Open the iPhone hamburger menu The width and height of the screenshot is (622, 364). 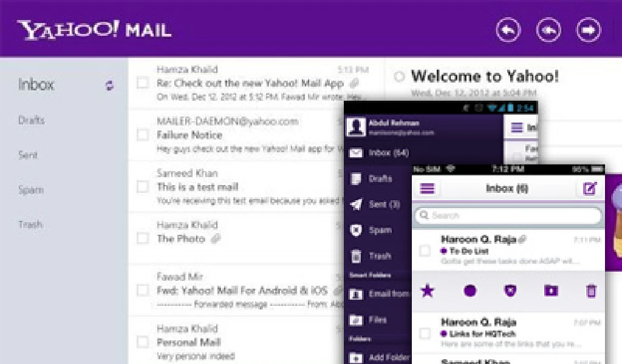427,189
